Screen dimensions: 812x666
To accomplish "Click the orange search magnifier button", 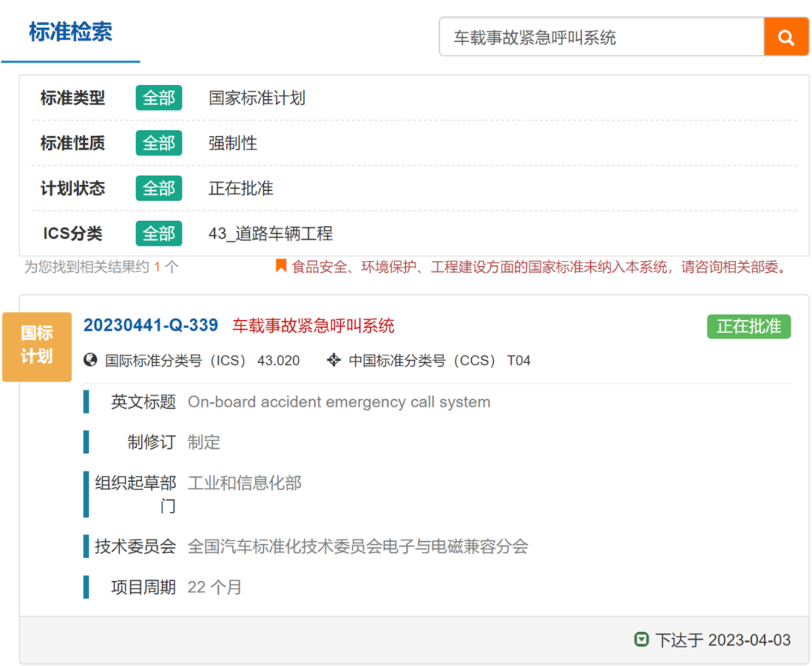I will point(786,37).
